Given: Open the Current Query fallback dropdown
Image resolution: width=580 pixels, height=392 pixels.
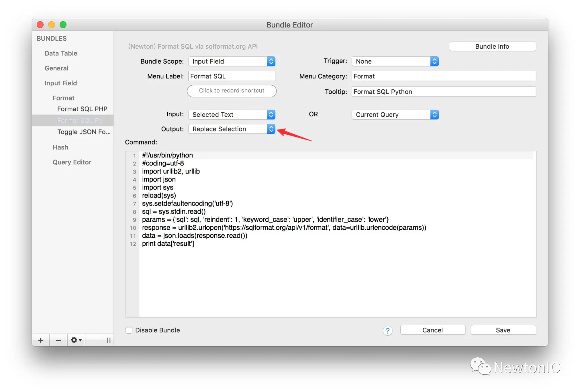Looking at the screenshot, I should point(395,115).
